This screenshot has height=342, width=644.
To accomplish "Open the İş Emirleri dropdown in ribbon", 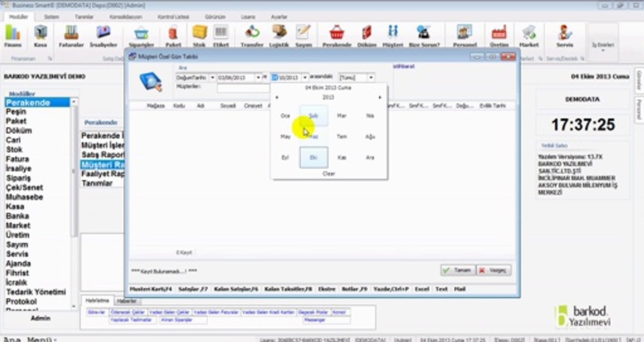I will (x=603, y=46).
